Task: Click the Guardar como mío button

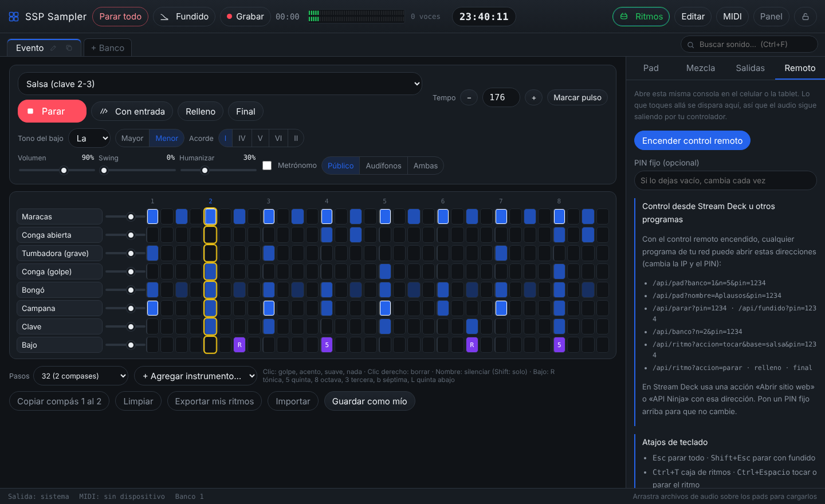Action: click(370, 401)
